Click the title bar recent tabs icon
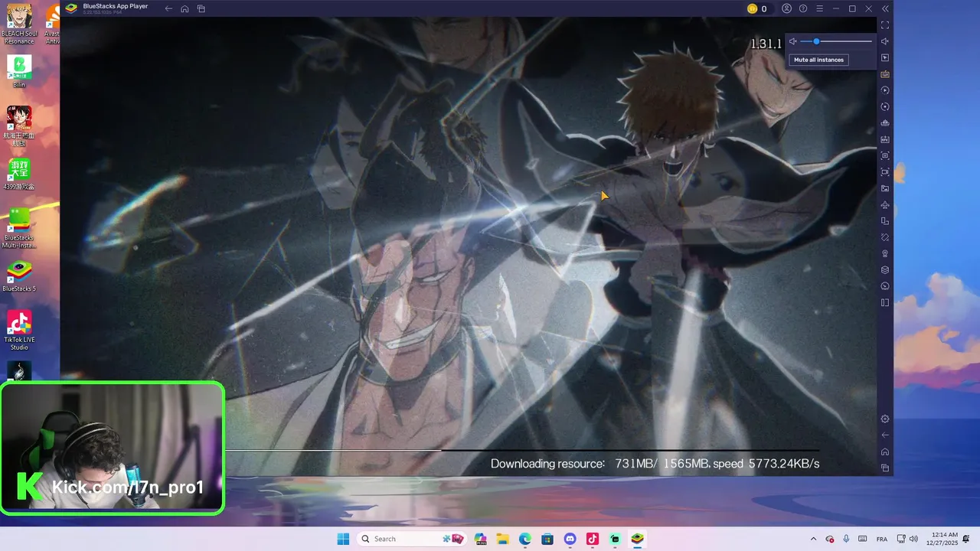 click(201, 8)
